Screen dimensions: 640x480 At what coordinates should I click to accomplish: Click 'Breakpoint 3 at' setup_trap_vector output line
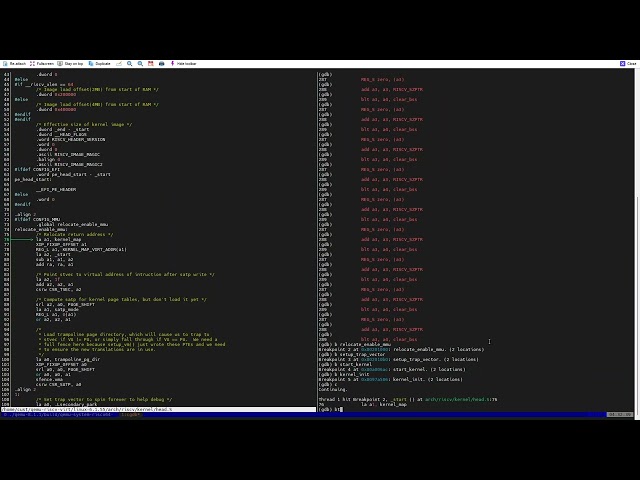[398, 360]
